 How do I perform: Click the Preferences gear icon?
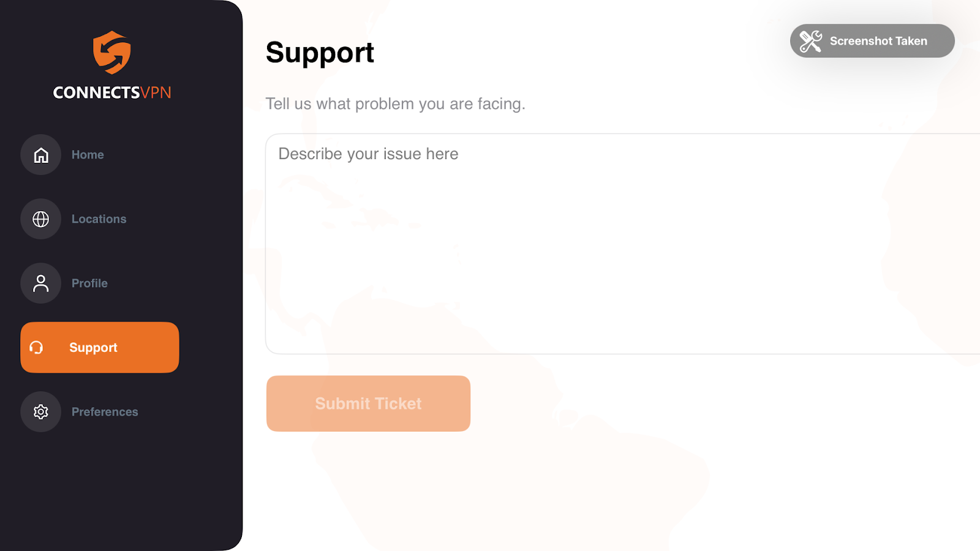tap(41, 412)
